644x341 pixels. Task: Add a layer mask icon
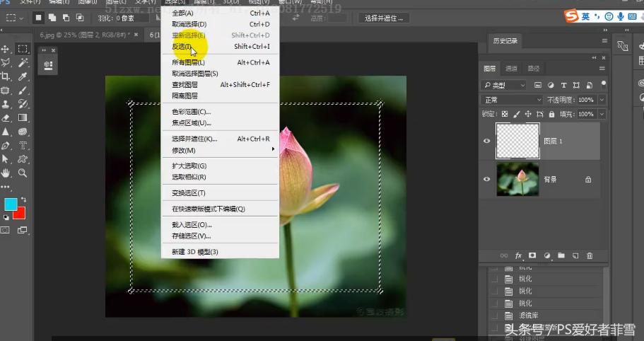(532, 255)
